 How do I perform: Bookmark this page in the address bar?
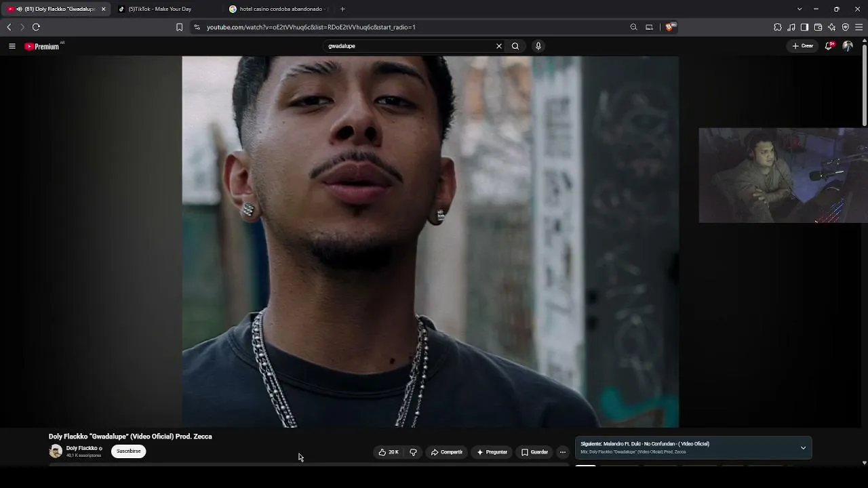click(179, 27)
